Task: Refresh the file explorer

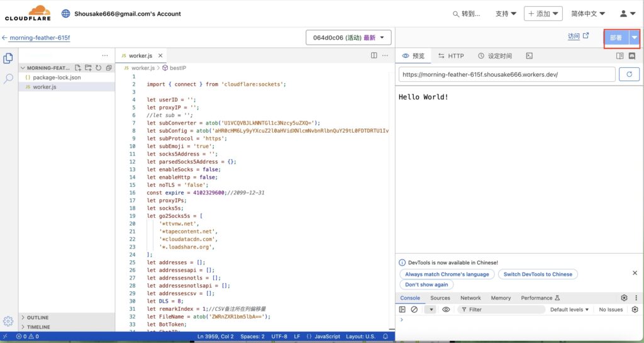Action: point(99,68)
